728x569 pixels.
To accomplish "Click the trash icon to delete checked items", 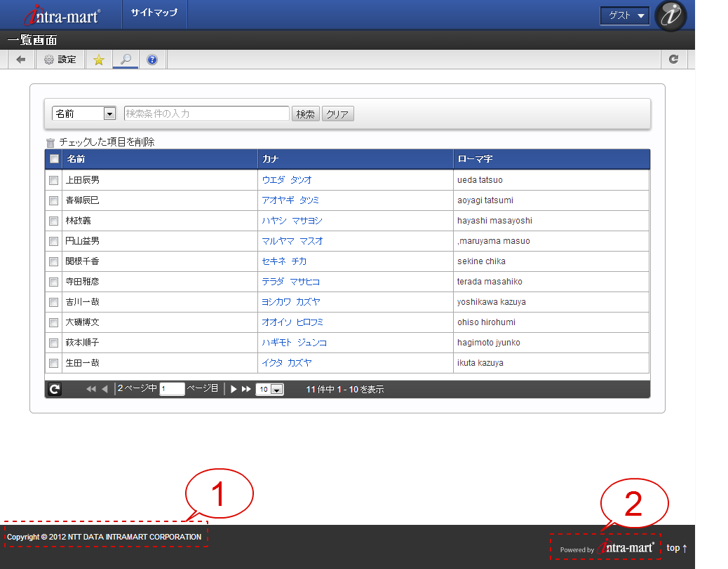I will point(50,142).
